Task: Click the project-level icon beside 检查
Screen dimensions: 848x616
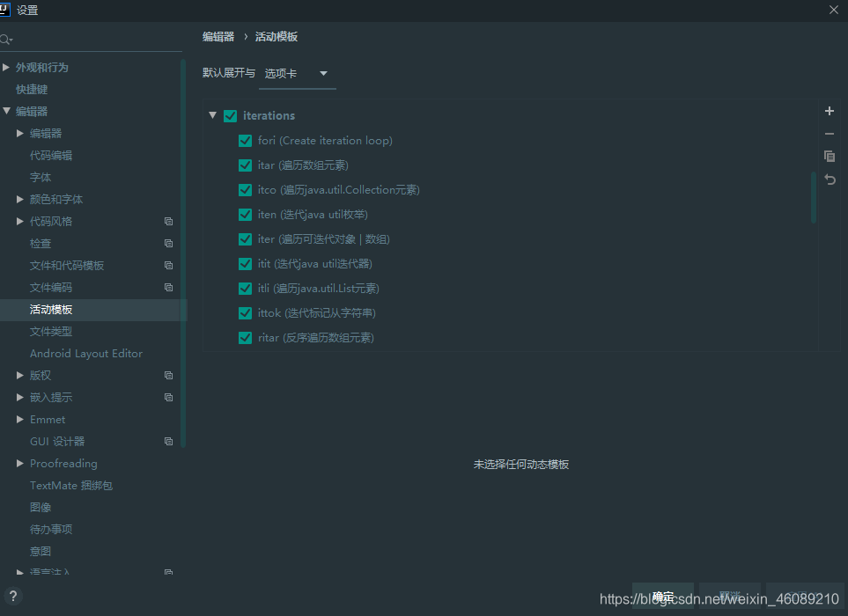Action: coord(169,244)
